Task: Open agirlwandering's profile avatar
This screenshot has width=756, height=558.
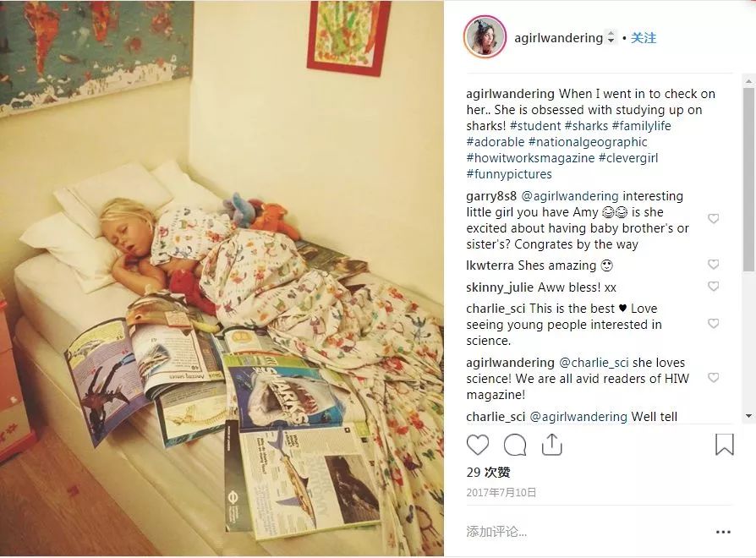Action: point(485,36)
